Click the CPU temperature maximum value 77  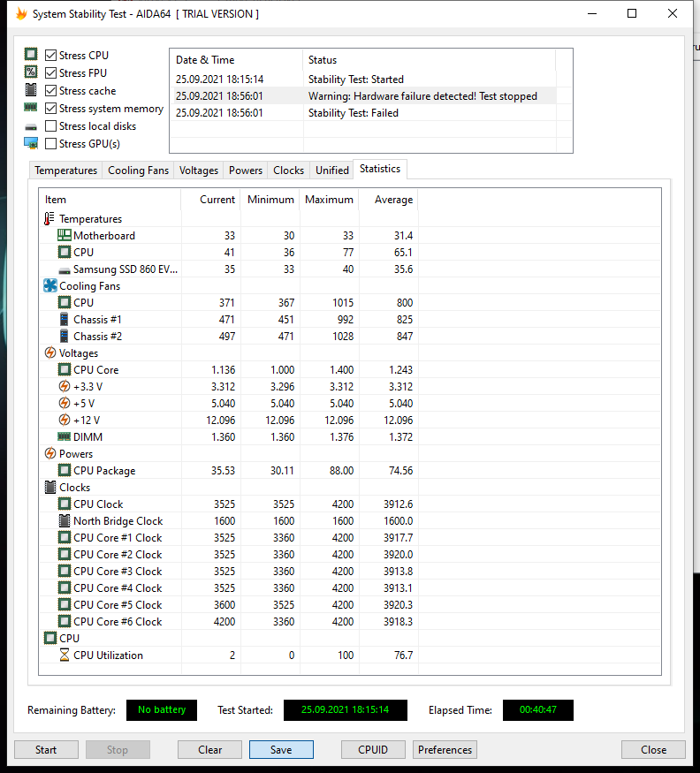point(348,253)
